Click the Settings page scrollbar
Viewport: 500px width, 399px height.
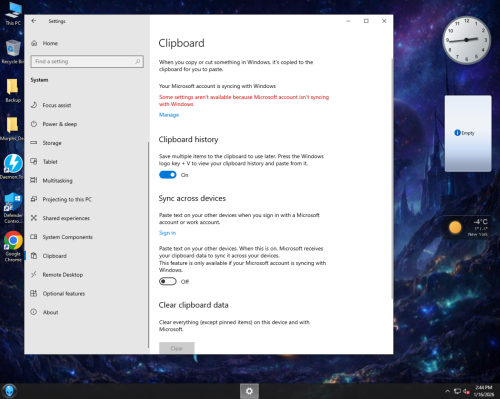tap(392, 178)
